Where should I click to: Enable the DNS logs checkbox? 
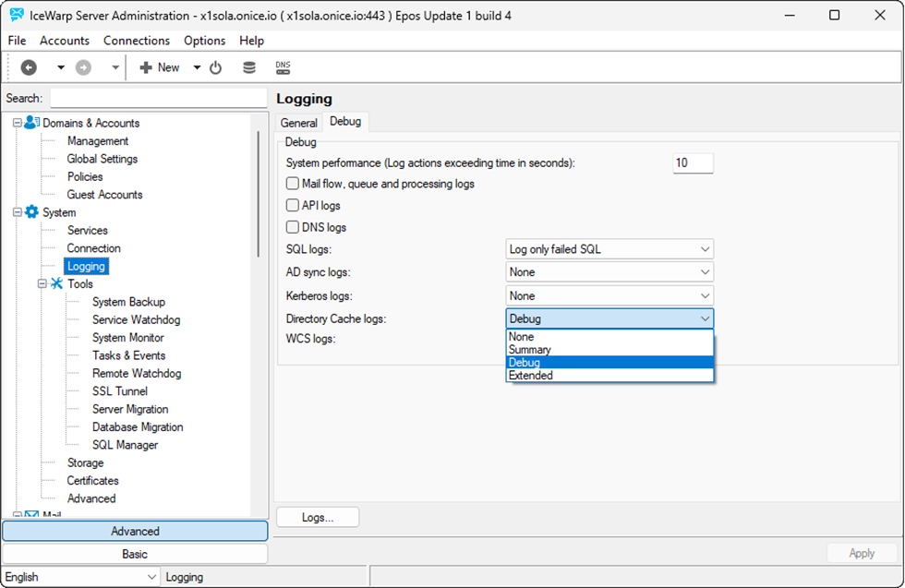pos(293,227)
